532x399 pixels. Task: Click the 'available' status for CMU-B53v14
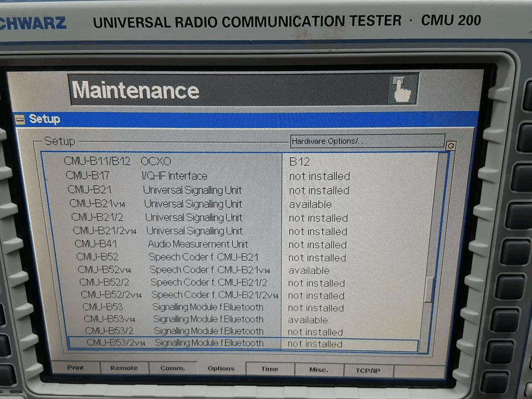tap(308, 320)
